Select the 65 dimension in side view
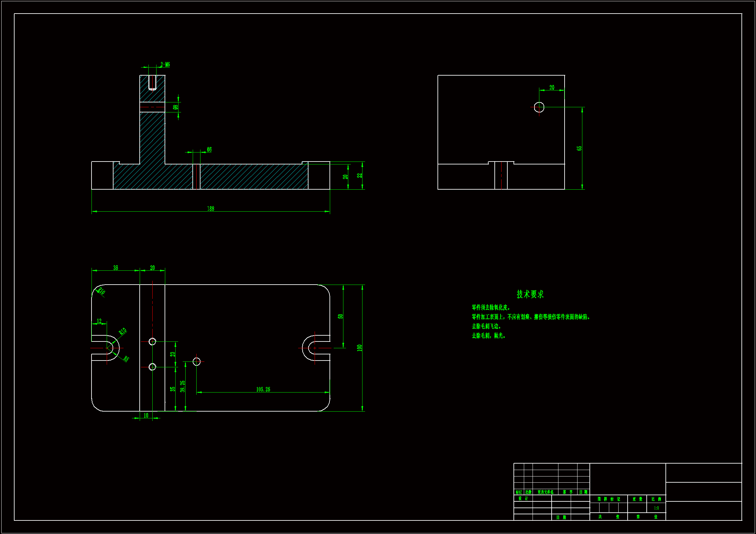 [579, 148]
